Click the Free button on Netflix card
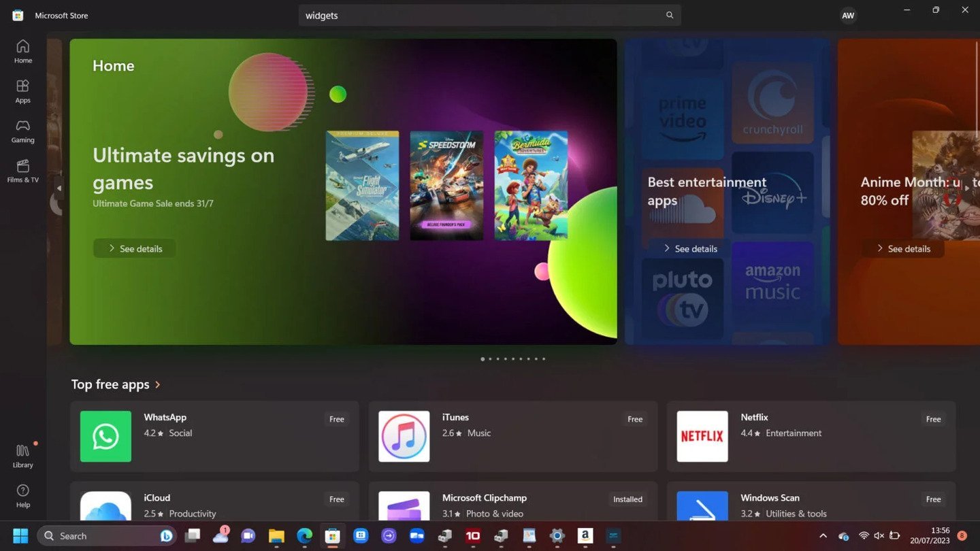 click(934, 419)
